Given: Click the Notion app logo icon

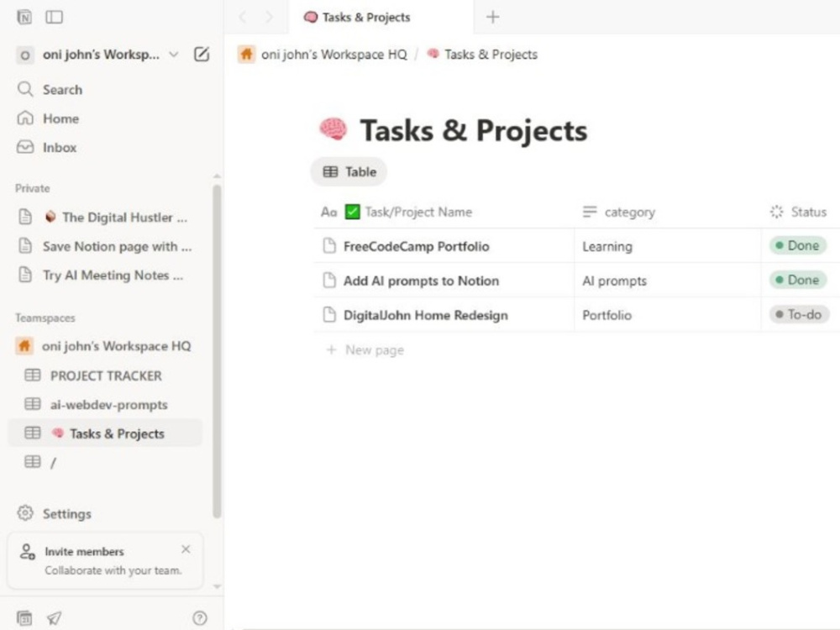Looking at the screenshot, I should 24,17.
